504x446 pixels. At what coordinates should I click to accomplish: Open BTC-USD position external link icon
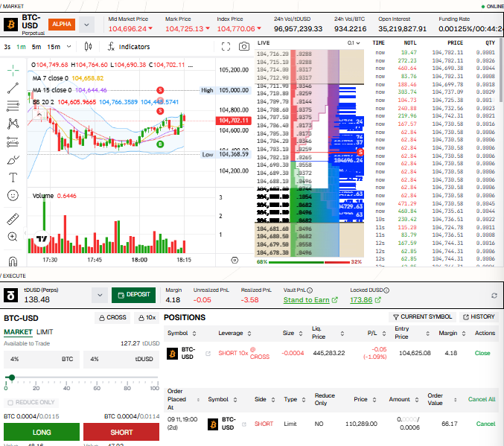click(x=208, y=354)
